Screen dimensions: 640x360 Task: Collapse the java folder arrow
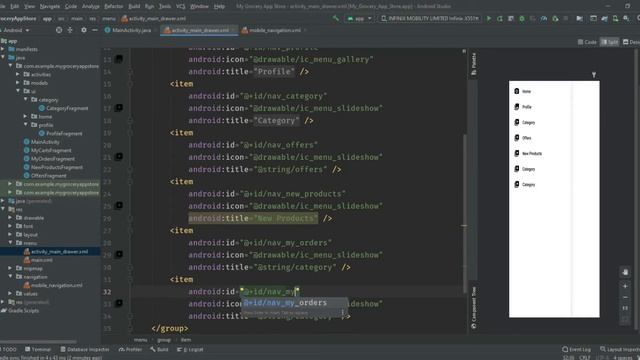coord(3,58)
